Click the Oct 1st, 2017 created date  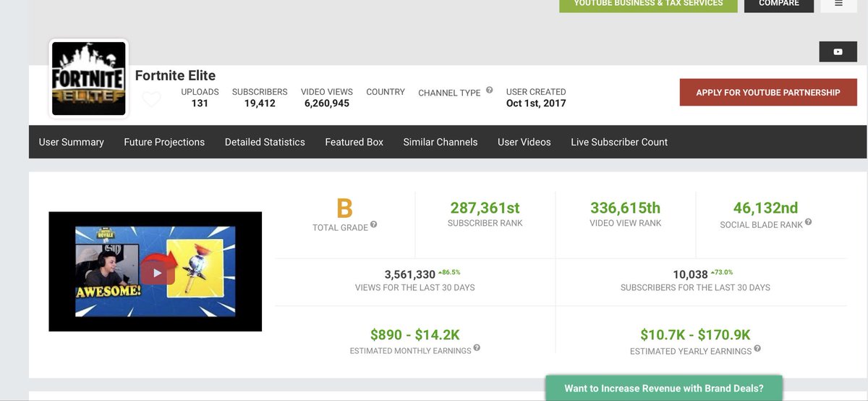(536, 104)
